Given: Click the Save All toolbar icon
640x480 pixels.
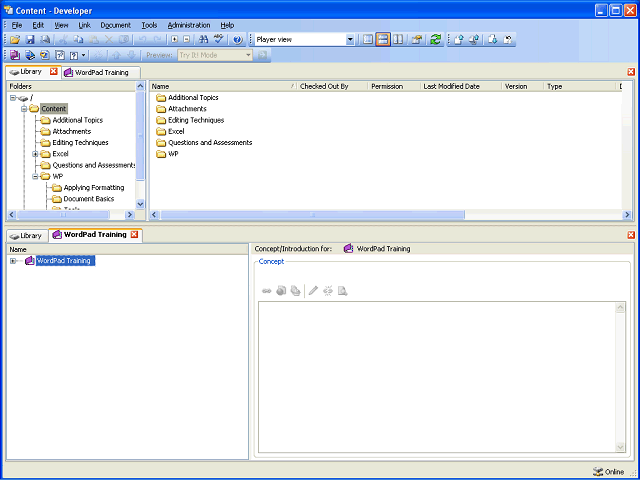Looking at the screenshot, I should [x=45, y=40].
